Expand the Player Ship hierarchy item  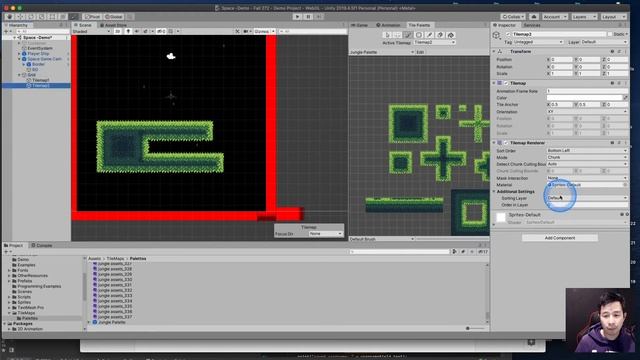tap(19, 53)
